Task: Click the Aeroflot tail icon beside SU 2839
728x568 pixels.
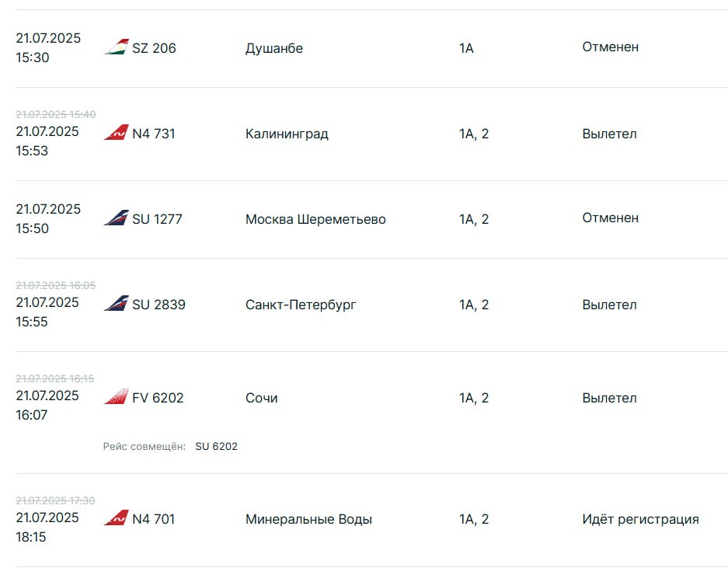Action: pyautogui.click(x=116, y=303)
